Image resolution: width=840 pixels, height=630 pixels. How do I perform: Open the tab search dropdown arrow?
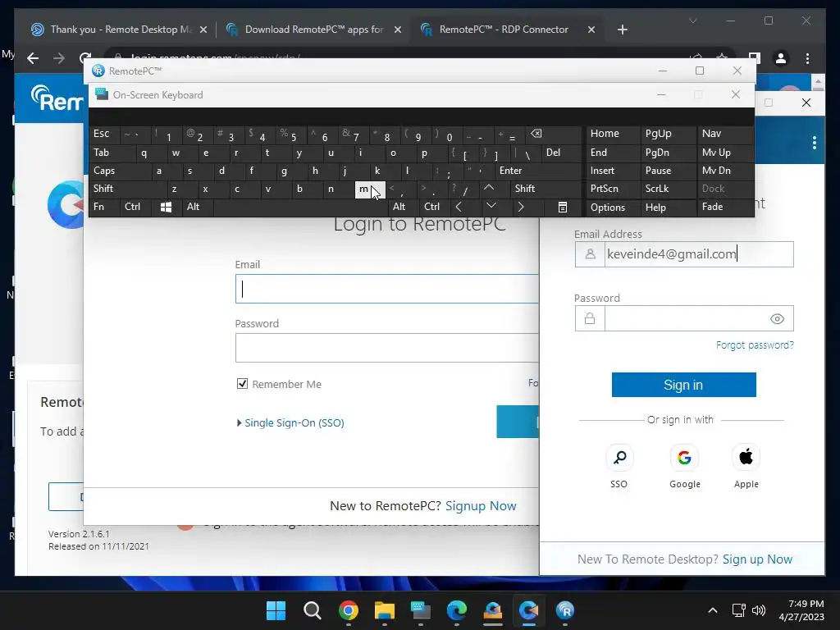click(x=692, y=21)
